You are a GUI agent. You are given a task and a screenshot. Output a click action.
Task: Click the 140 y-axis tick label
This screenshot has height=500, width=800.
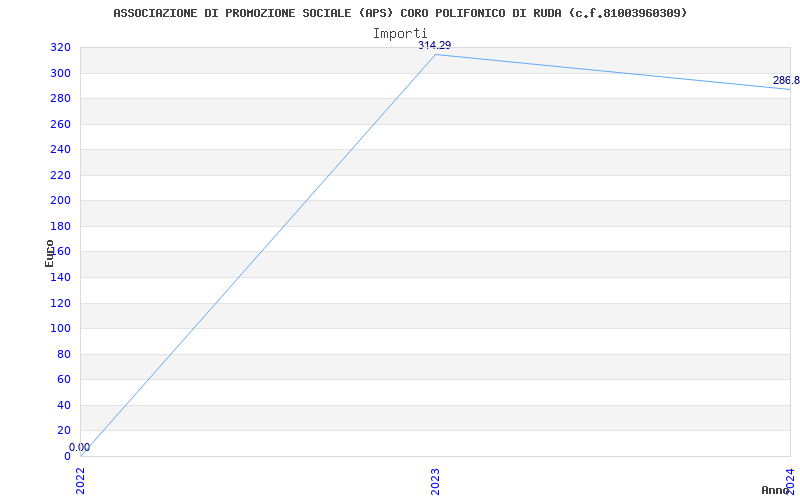click(60, 277)
